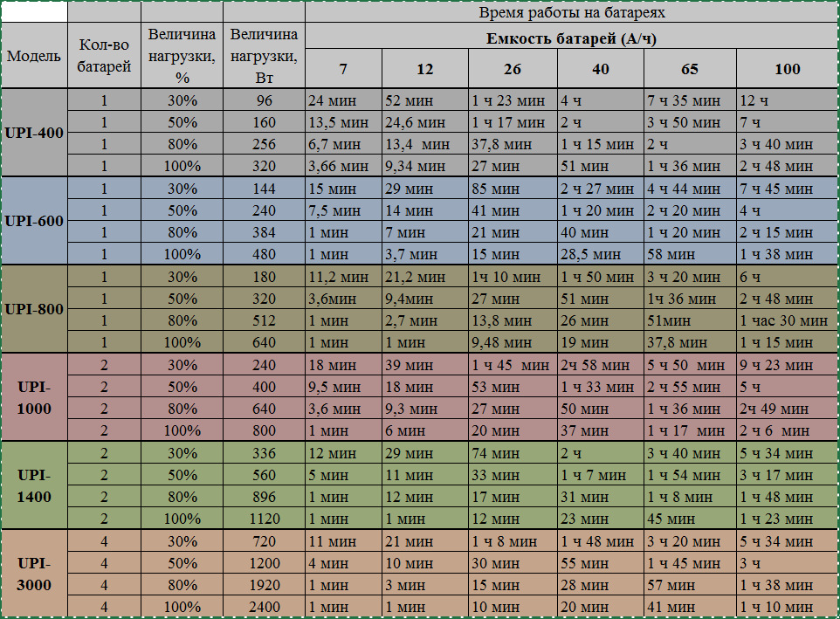The width and height of the screenshot is (840, 619).
Task: Click the 1920 watt load cell
Action: (264, 585)
